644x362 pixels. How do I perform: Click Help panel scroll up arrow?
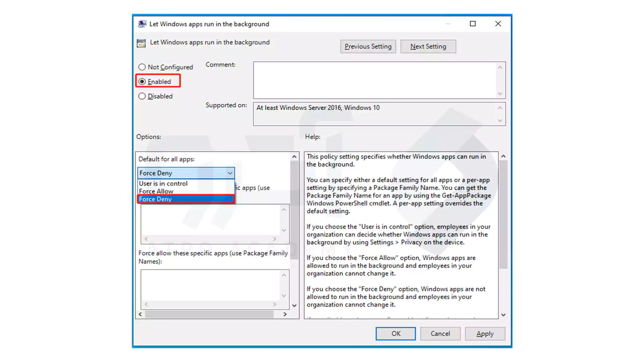[x=503, y=156]
